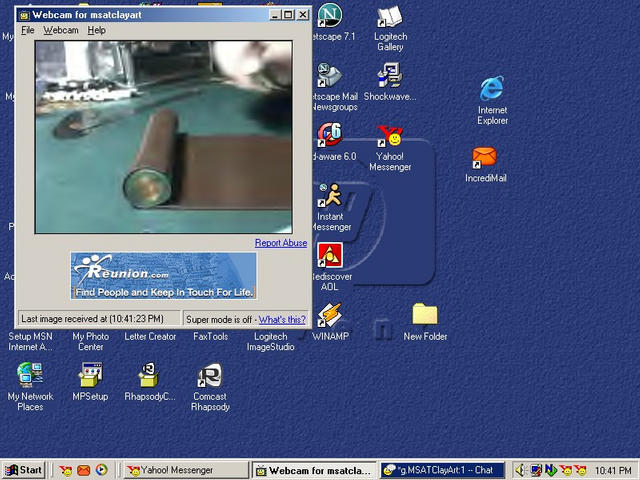Select the Logitech ImageStudio label
640x480 pixels.
(270, 342)
